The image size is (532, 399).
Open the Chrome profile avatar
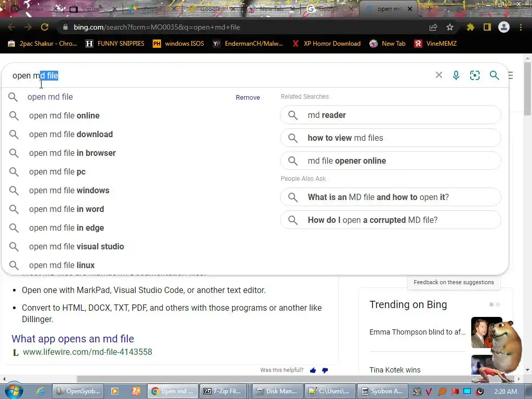504,27
